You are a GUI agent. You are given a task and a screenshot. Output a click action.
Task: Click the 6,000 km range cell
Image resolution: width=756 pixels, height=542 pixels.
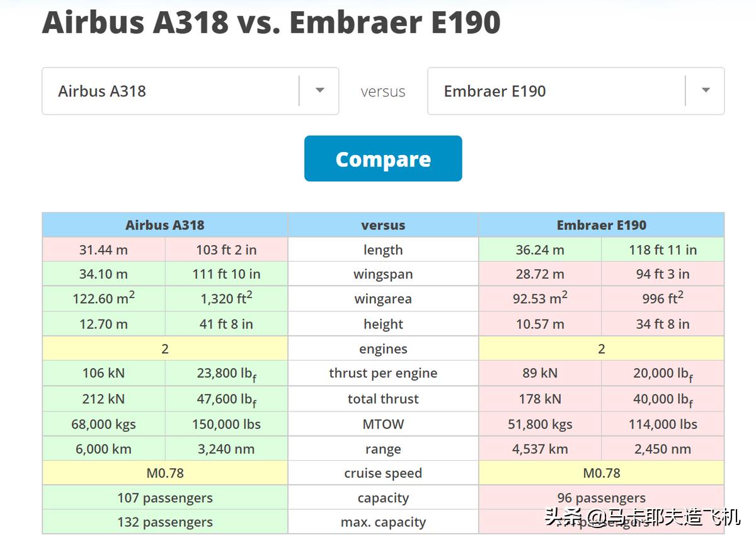tap(103, 449)
